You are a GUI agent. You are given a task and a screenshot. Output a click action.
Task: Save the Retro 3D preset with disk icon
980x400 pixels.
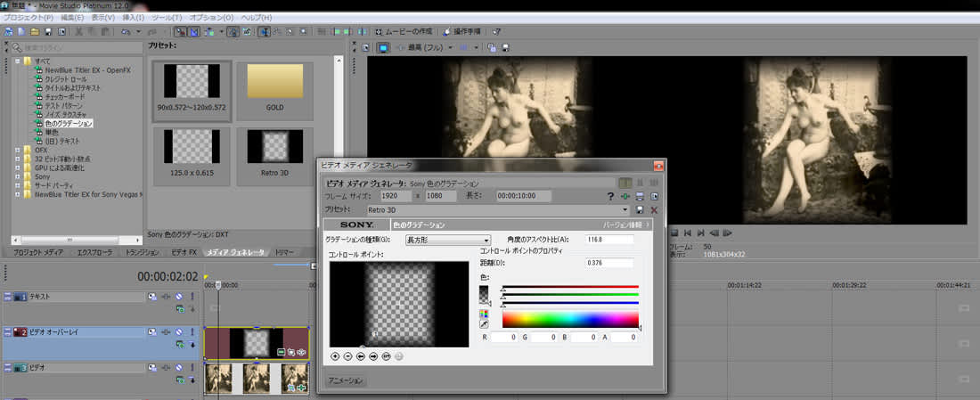[640, 209]
